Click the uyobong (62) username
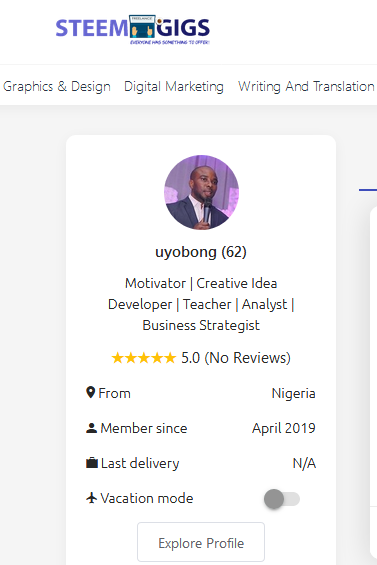This screenshot has height=565, width=377. coord(201,252)
